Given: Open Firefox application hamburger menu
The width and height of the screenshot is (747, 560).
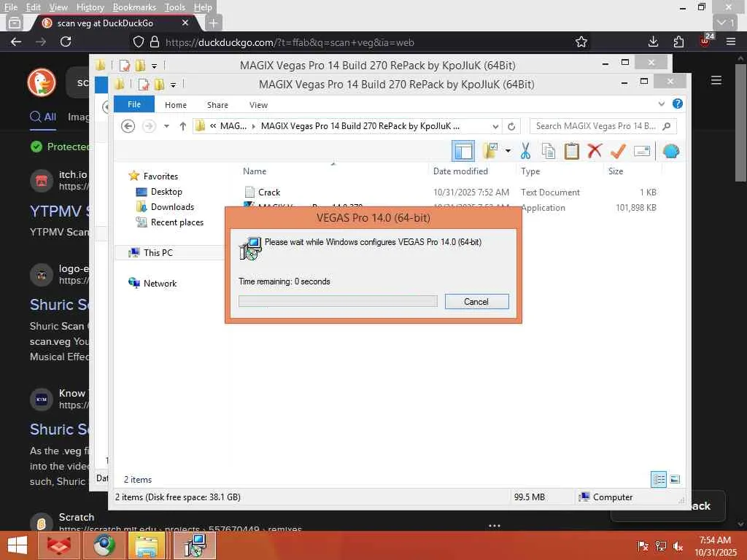Looking at the screenshot, I should [x=731, y=42].
